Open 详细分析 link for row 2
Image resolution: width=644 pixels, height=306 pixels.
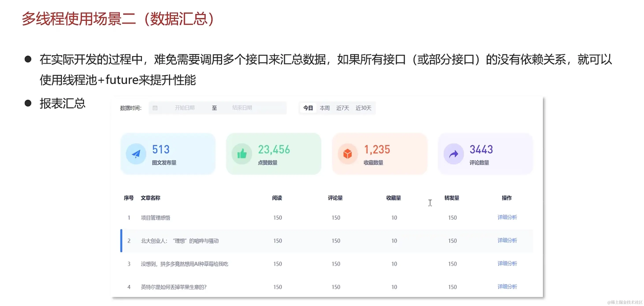click(507, 240)
